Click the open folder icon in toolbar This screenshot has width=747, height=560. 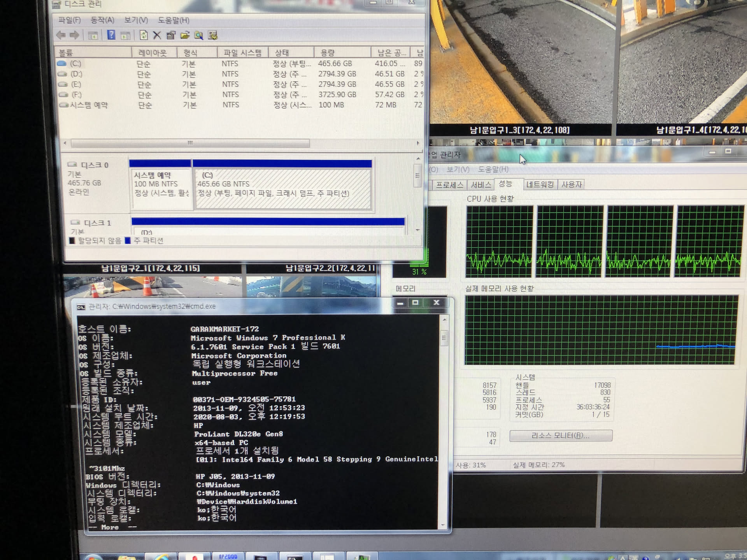tap(185, 35)
